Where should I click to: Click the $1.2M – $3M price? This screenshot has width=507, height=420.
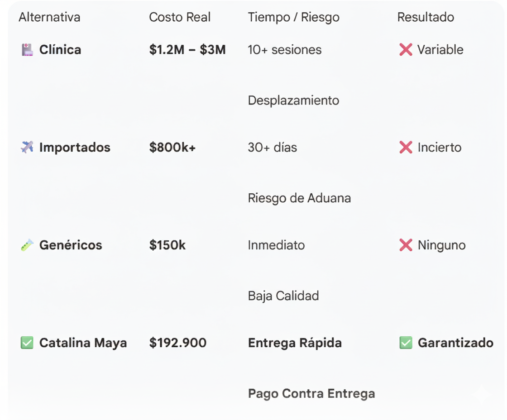point(187,50)
